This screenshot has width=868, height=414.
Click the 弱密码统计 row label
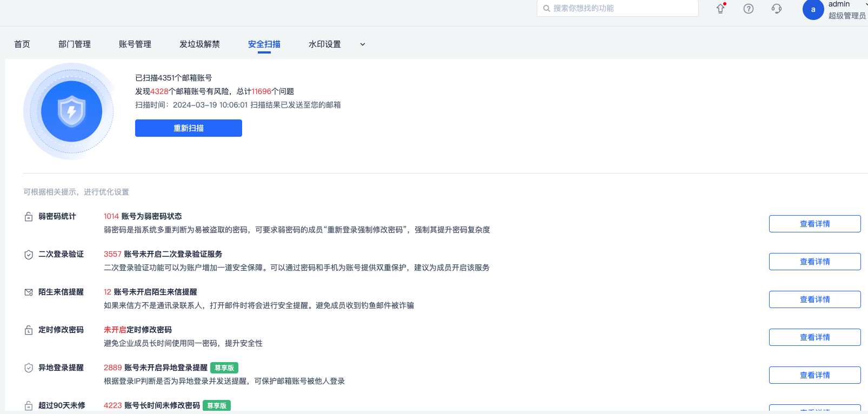pos(57,216)
